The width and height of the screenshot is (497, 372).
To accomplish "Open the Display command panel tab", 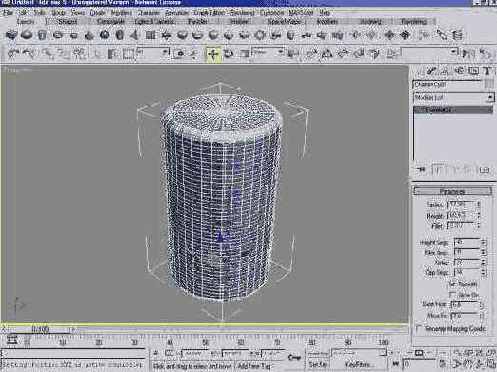I will tap(474, 71).
